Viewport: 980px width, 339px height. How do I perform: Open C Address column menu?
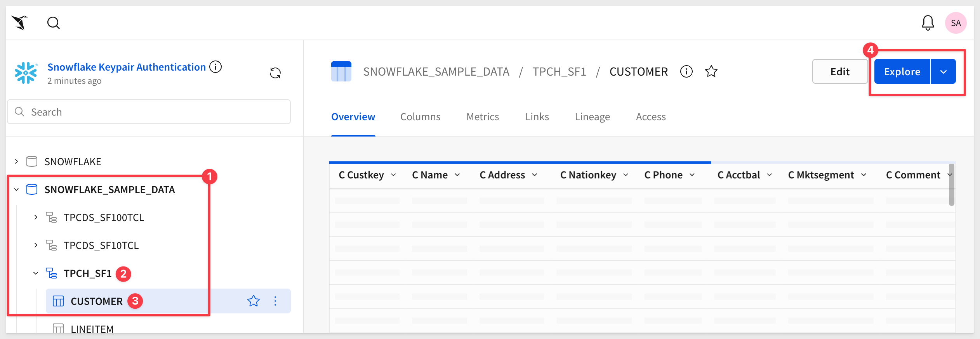point(535,175)
